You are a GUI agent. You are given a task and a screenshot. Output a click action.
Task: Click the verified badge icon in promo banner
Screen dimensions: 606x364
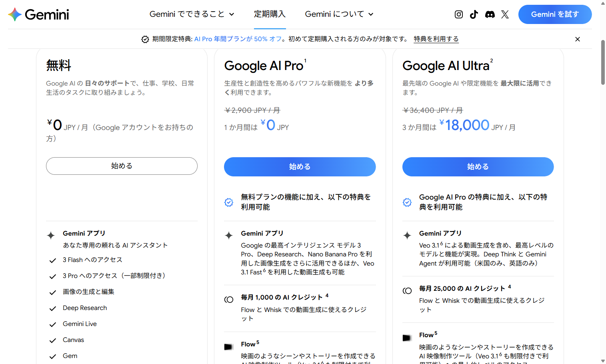145,39
